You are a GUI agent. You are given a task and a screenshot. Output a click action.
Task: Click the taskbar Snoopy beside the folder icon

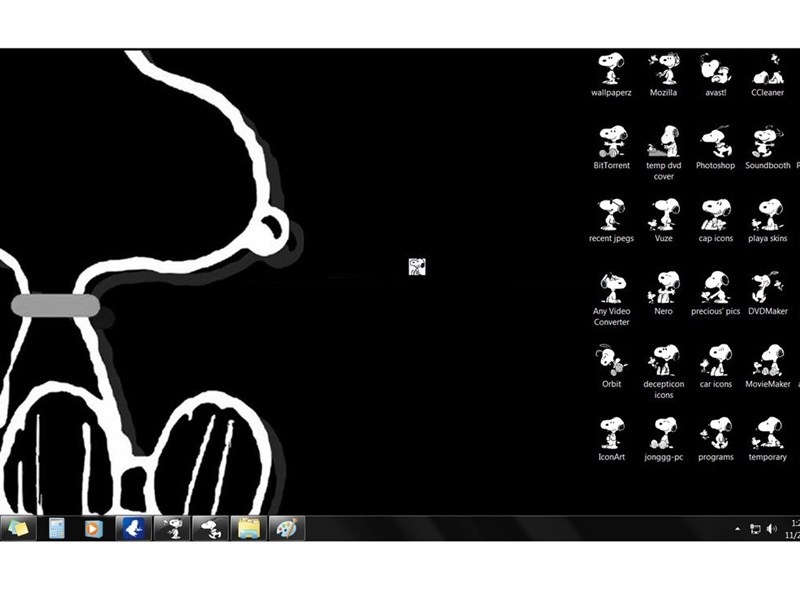coord(210,528)
